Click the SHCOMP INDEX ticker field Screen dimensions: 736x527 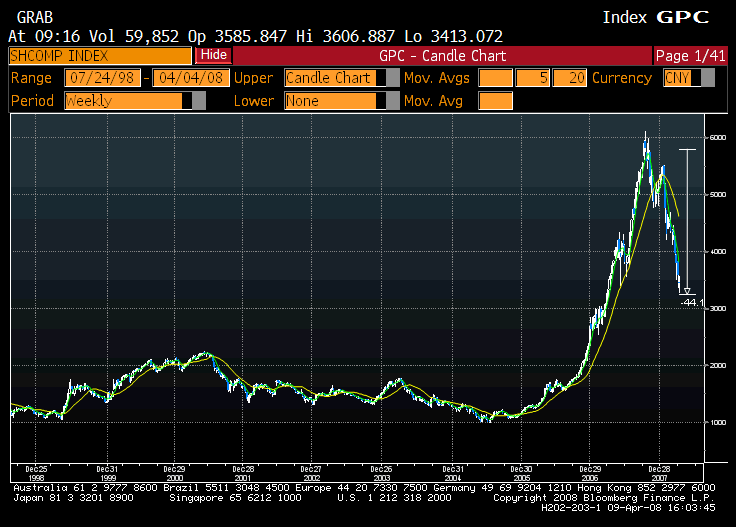point(100,55)
